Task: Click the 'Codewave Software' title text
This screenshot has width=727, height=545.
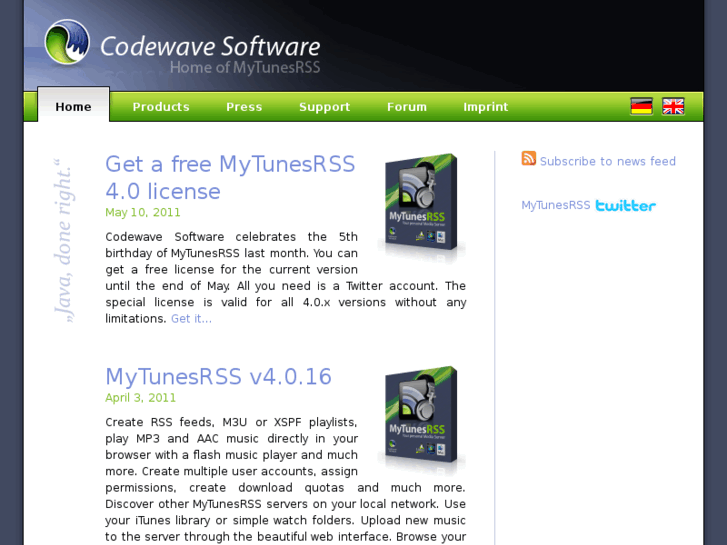Action: click(x=210, y=46)
